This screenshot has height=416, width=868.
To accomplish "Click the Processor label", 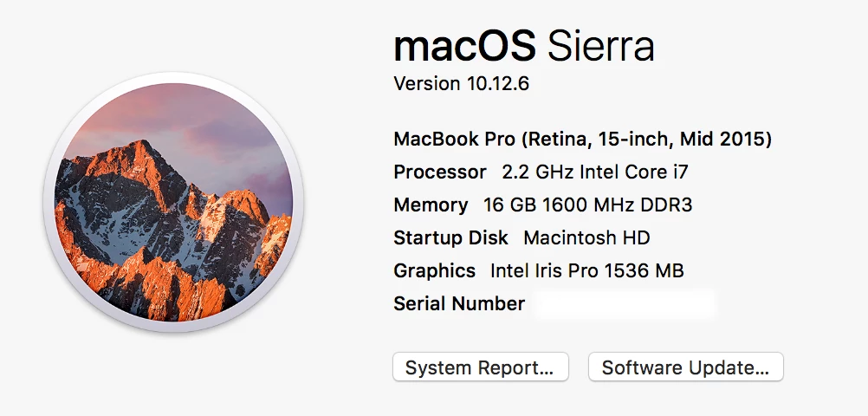I will point(440,172).
